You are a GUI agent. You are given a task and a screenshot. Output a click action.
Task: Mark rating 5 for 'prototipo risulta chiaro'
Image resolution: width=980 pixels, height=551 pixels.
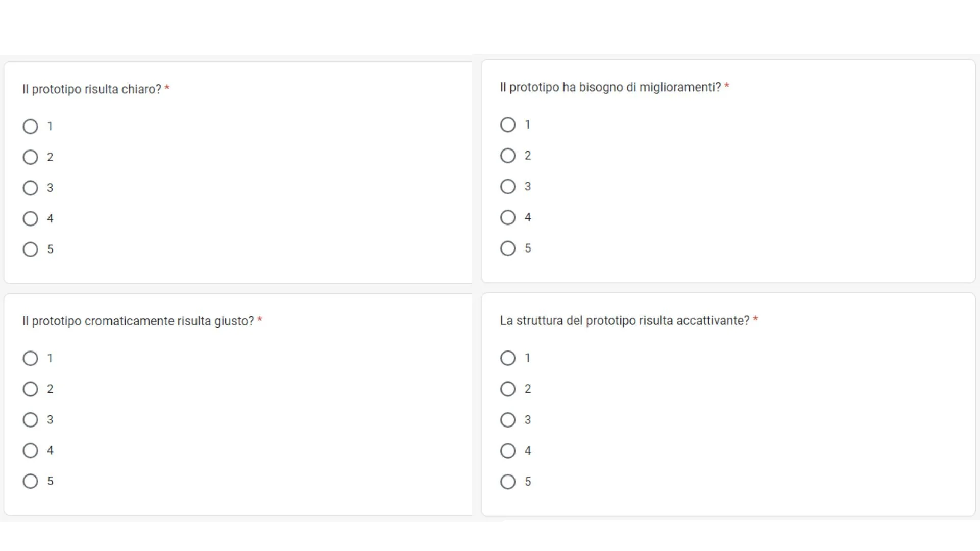click(x=31, y=249)
